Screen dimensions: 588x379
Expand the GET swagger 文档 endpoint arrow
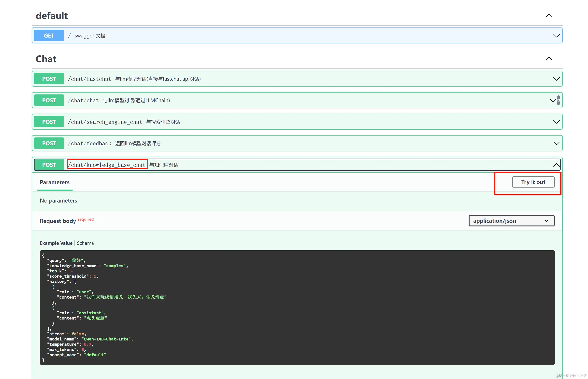(x=556, y=36)
